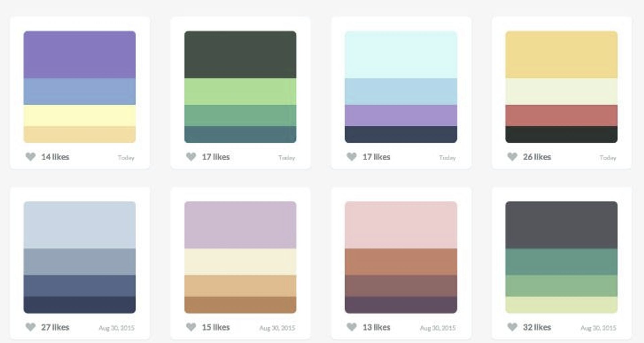
Task: Select the pale yellow top color swatch
Action: tap(561, 55)
